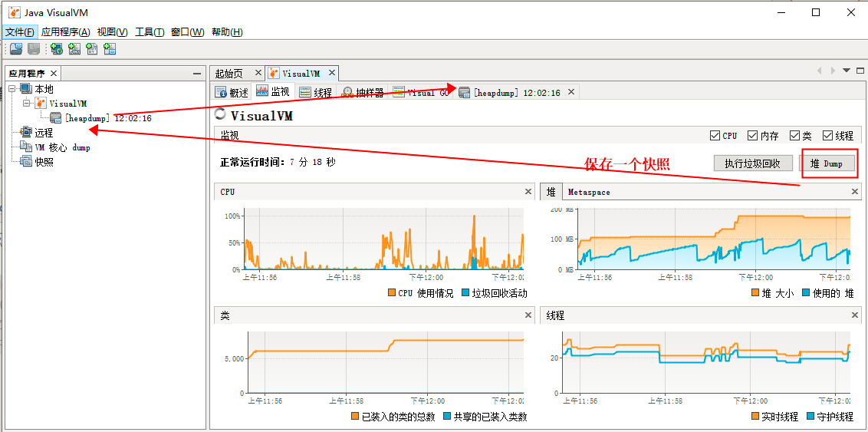Image resolution: width=868 pixels, height=432 pixels.
Task: Select the 堆 chart tab
Action: [x=551, y=192]
